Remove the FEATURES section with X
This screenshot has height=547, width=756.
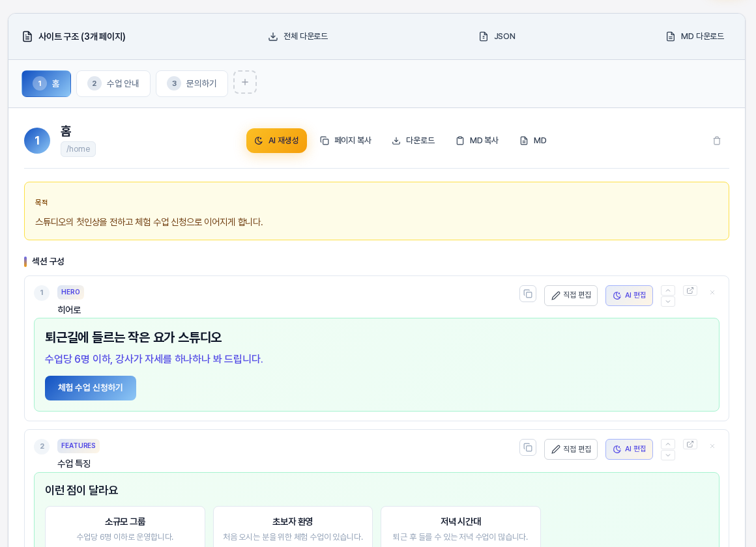point(712,446)
